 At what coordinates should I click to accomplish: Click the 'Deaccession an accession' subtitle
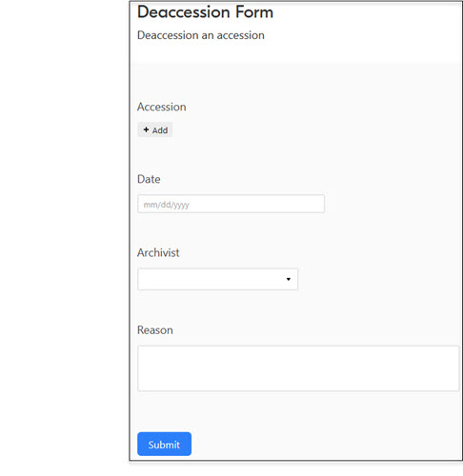point(201,35)
